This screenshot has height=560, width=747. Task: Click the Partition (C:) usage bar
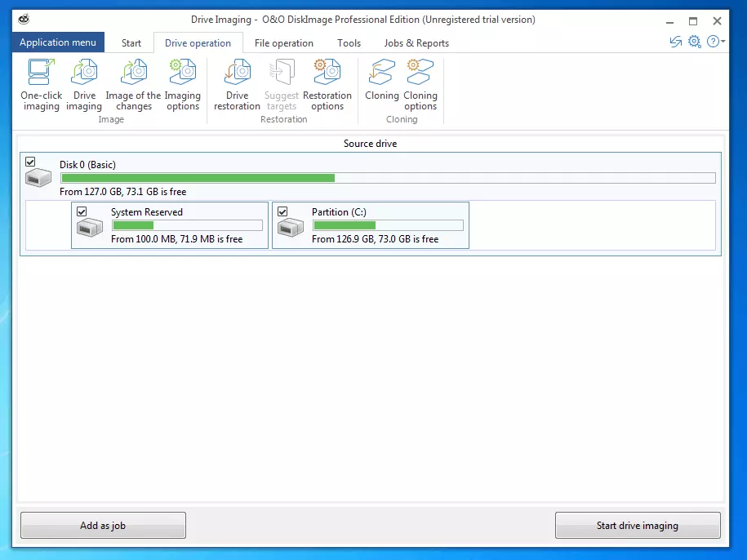click(x=388, y=225)
